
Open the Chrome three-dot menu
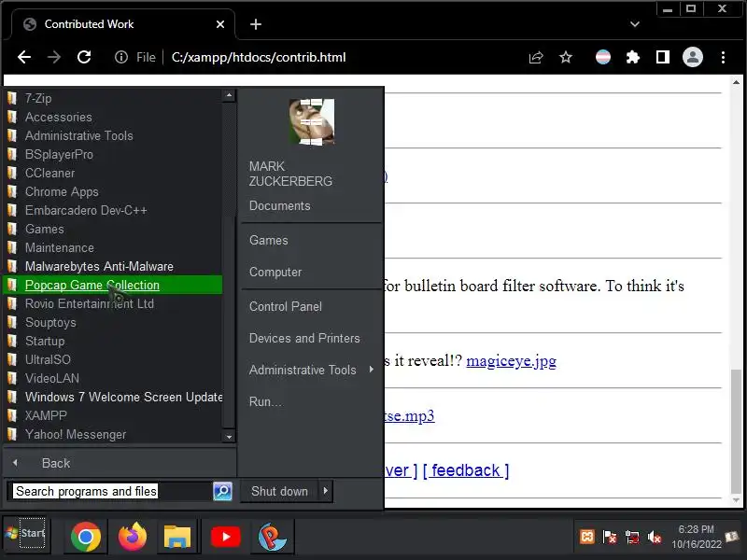723,58
